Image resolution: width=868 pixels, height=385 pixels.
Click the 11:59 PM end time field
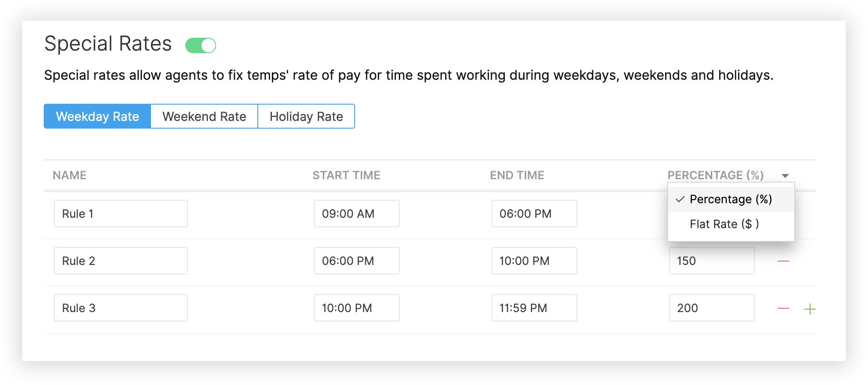tap(534, 308)
